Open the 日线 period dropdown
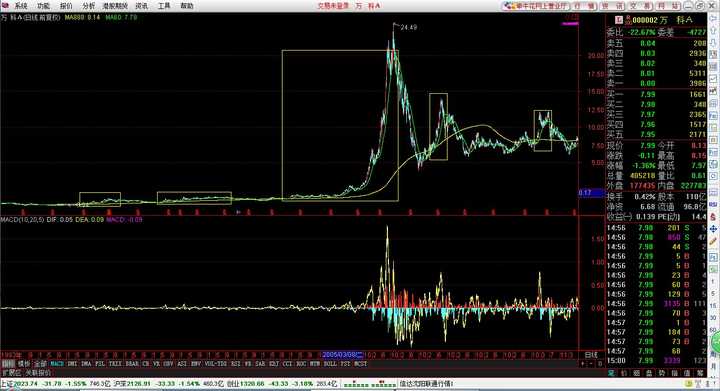 591,355
